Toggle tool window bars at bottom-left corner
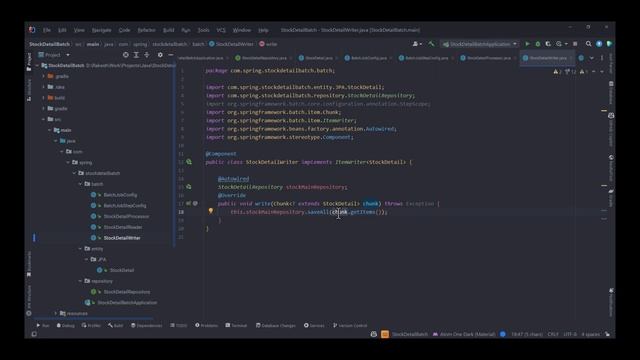The width and height of the screenshot is (640, 360). click(34, 334)
